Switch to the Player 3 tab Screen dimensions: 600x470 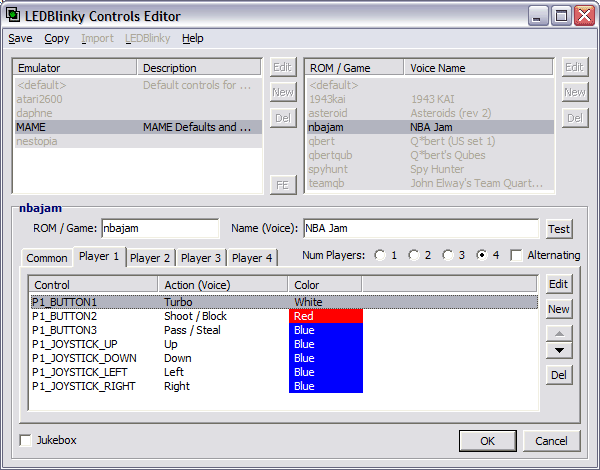coord(201,258)
